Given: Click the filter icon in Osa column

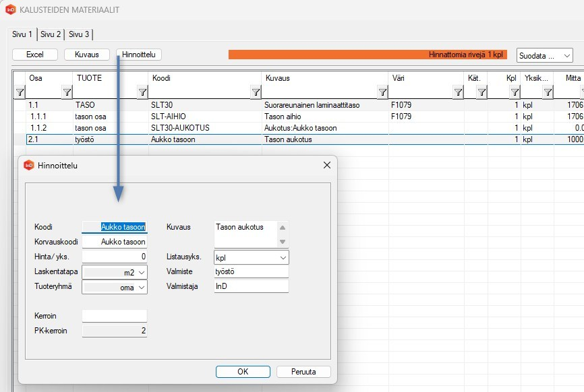Looking at the screenshot, I should pos(20,92).
